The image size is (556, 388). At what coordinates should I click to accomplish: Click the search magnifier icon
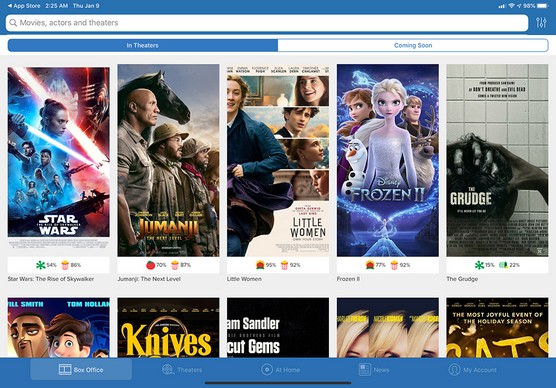point(13,23)
